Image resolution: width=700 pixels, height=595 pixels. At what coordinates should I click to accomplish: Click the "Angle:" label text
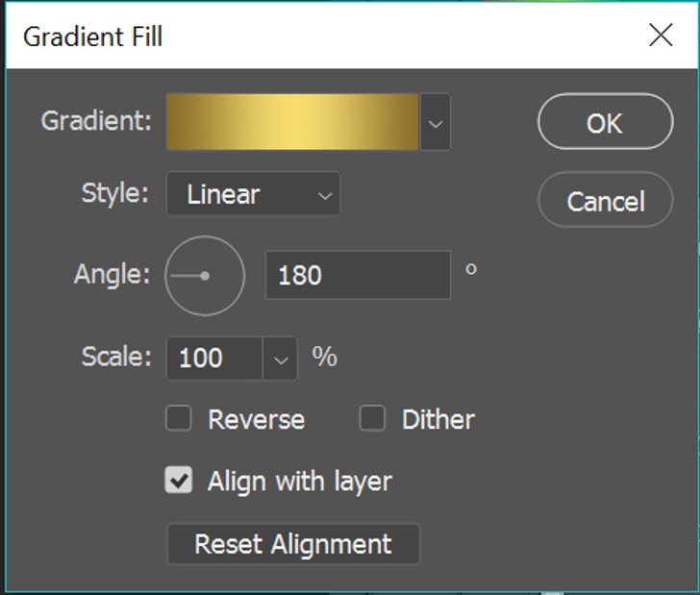pos(112,275)
